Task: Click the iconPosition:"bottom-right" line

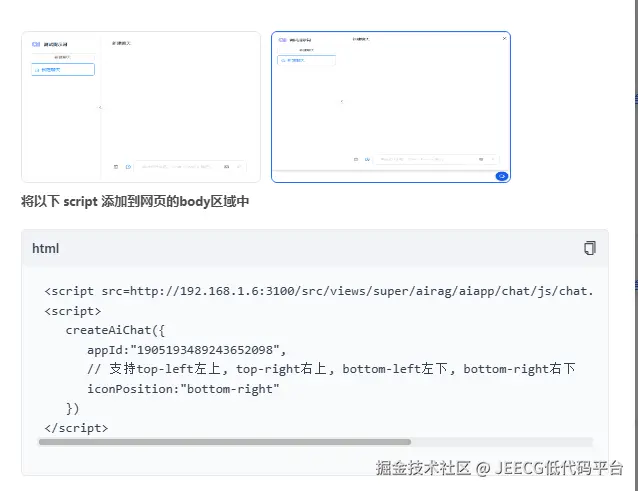Action: (x=183, y=389)
